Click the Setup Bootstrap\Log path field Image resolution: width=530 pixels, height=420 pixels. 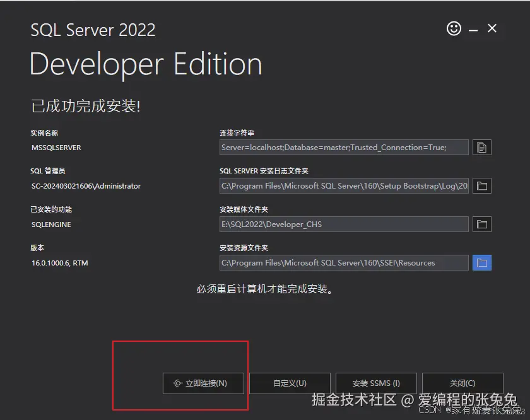[344, 186]
